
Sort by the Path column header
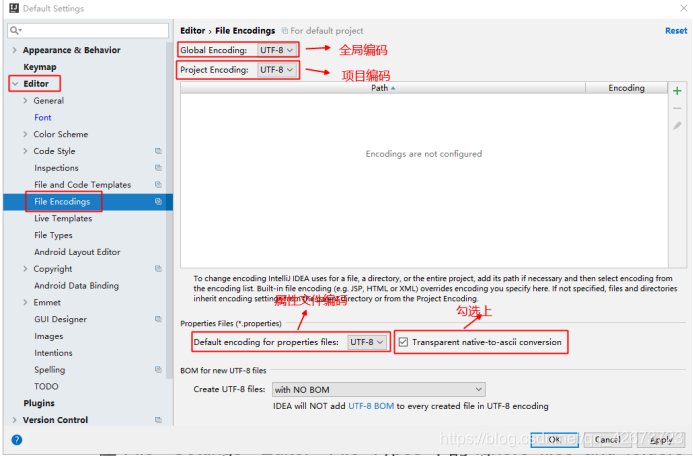383,88
